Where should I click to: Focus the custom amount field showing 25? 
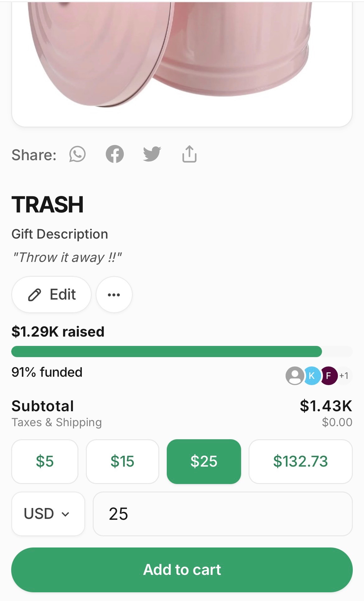click(223, 514)
